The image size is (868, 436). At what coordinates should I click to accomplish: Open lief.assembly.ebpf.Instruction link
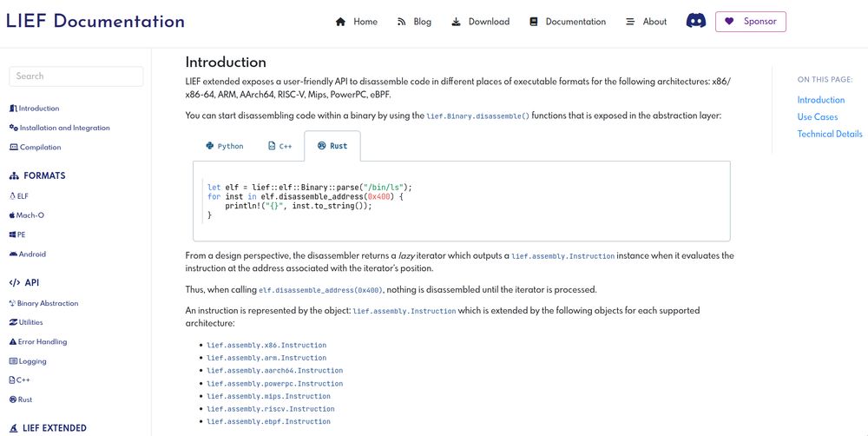tap(268, 421)
